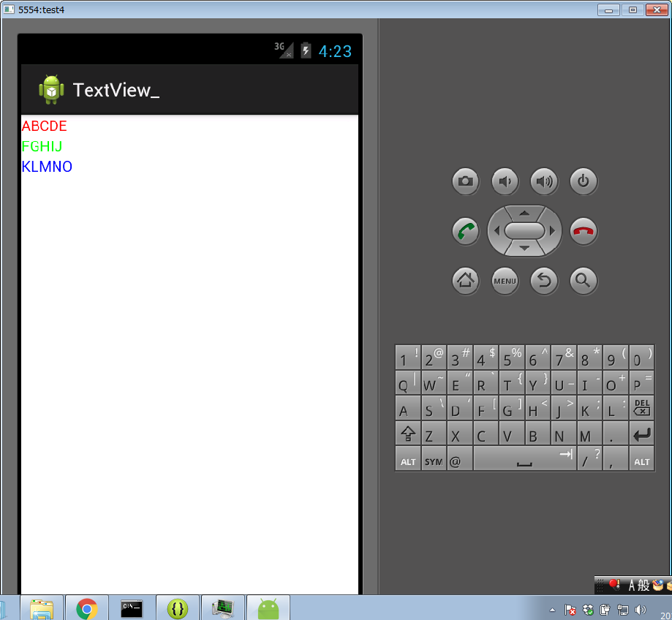Click the emulator Home button
Image resolution: width=672 pixels, height=620 pixels.
click(x=466, y=281)
